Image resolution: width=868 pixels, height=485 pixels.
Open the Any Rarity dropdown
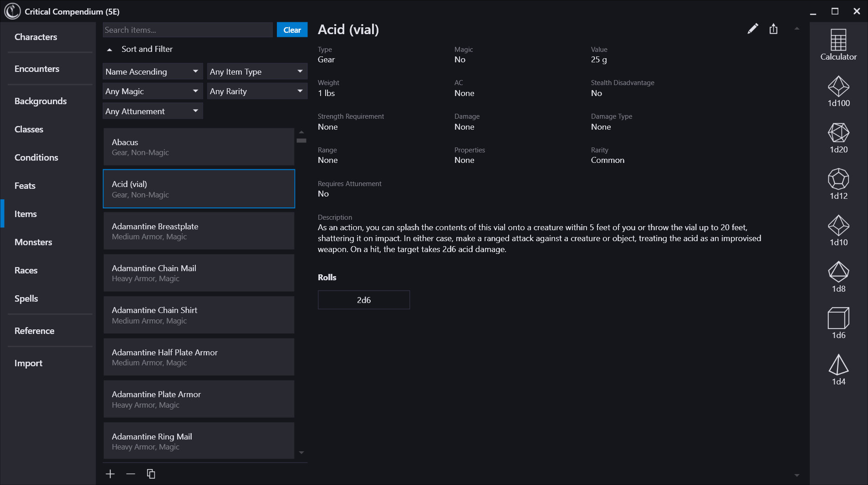pyautogui.click(x=256, y=91)
